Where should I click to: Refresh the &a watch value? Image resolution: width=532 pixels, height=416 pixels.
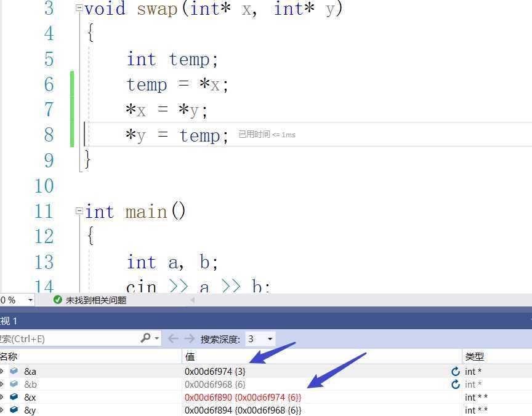[x=455, y=371]
